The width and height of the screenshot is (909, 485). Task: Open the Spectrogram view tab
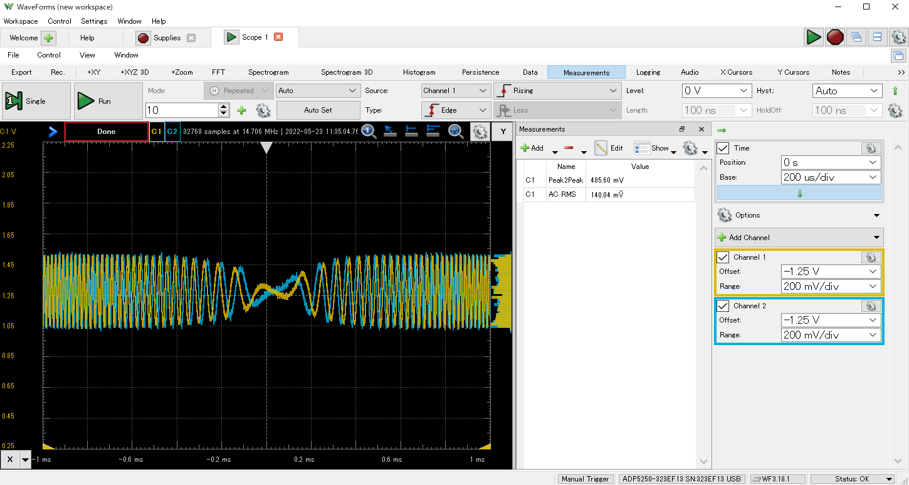[268, 72]
